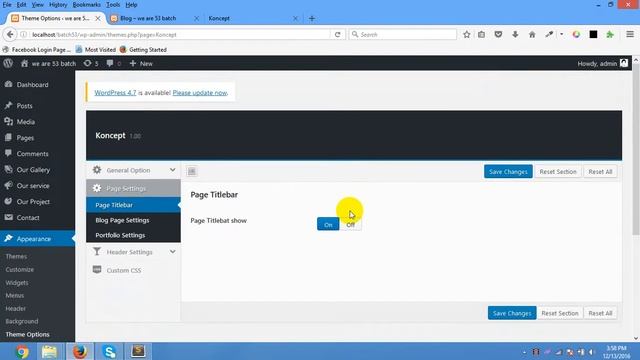Open Header submenu link
The width and height of the screenshot is (640, 360).
pyautogui.click(x=16, y=309)
